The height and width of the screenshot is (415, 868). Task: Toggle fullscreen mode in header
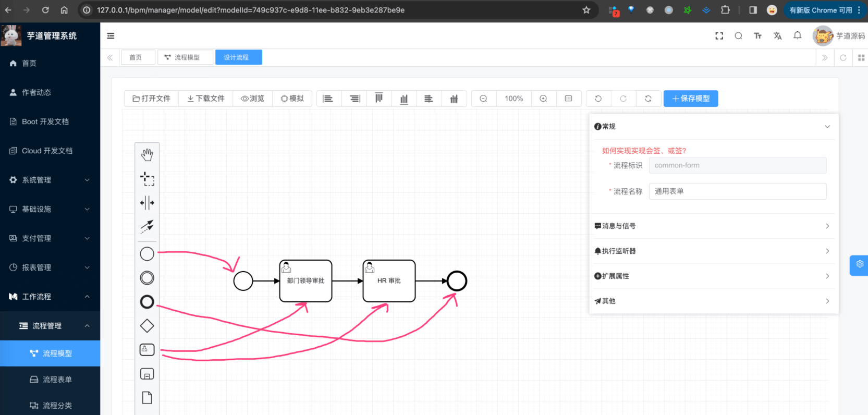(719, 36)
